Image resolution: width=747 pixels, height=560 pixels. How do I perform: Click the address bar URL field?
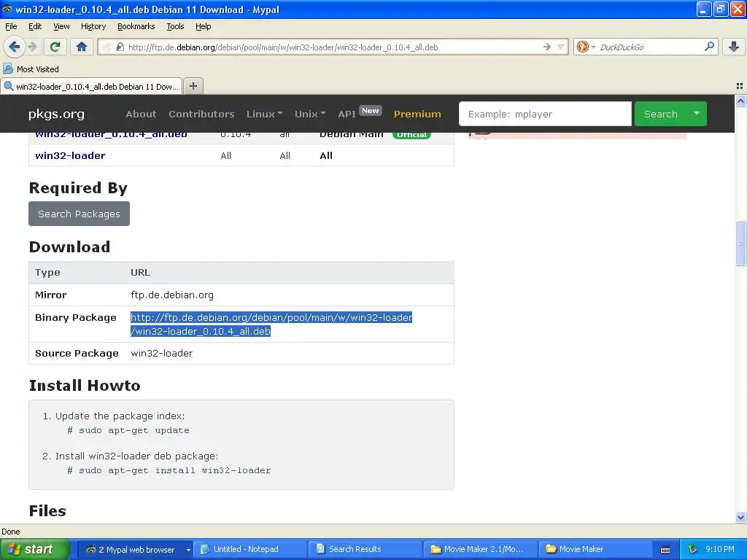click(333, 47)
